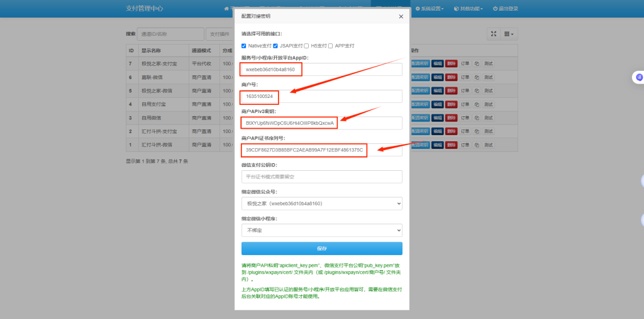
Task: Click the blue 保存 button
Action: coord(321,249)
